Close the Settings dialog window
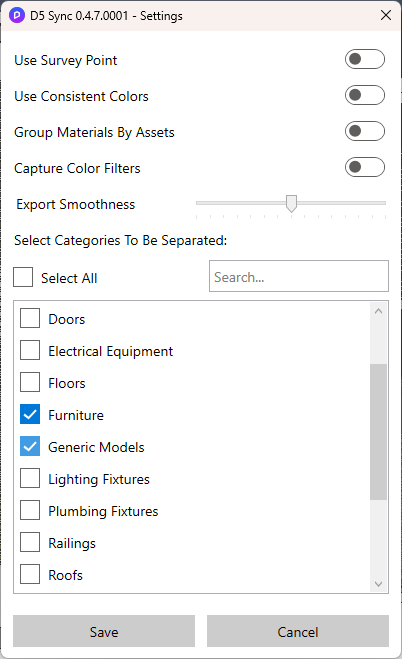This screenshot has width=402, height=659. pyautogui.click(x=386, y=16)
